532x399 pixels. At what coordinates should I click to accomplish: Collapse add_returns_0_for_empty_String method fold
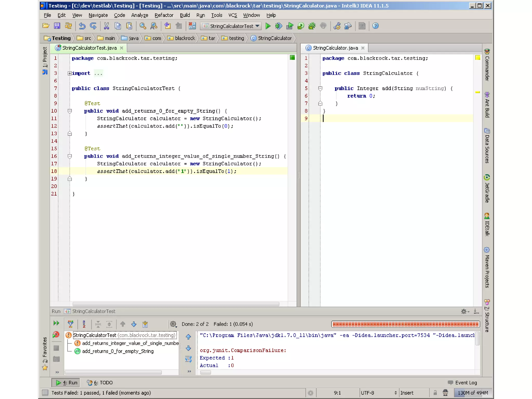pyautogui.click(x=70, y=111)
